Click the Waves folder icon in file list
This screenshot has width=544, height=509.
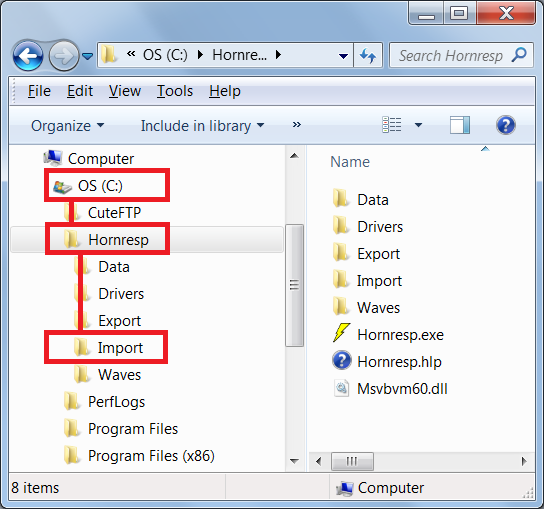pos(340,307)
